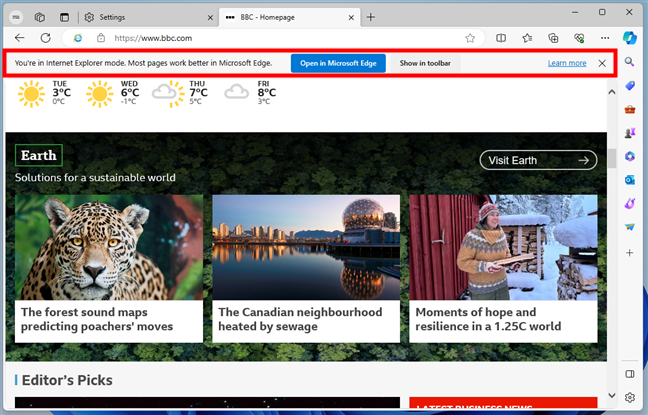Open sidebar purple Designer icon

(x=629, y=203)
